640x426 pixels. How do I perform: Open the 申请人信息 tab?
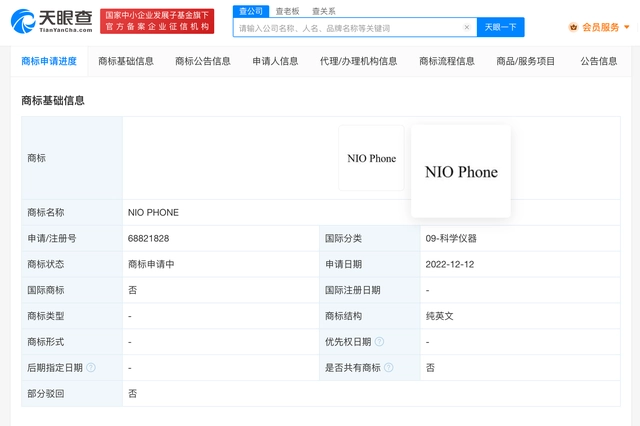(275, 61)
